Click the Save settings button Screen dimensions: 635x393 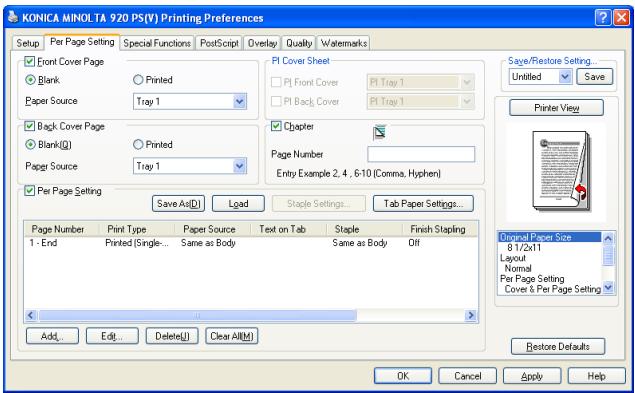[x=594, y=77]
